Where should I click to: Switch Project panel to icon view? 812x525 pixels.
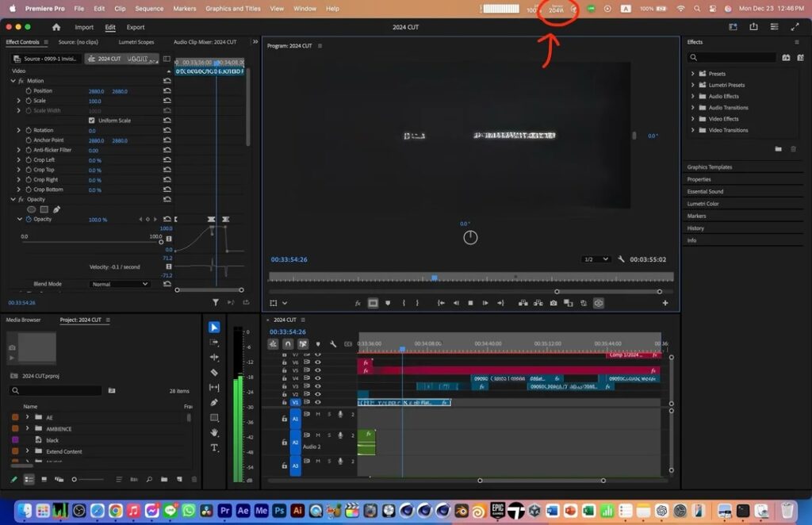click(44, 480)
